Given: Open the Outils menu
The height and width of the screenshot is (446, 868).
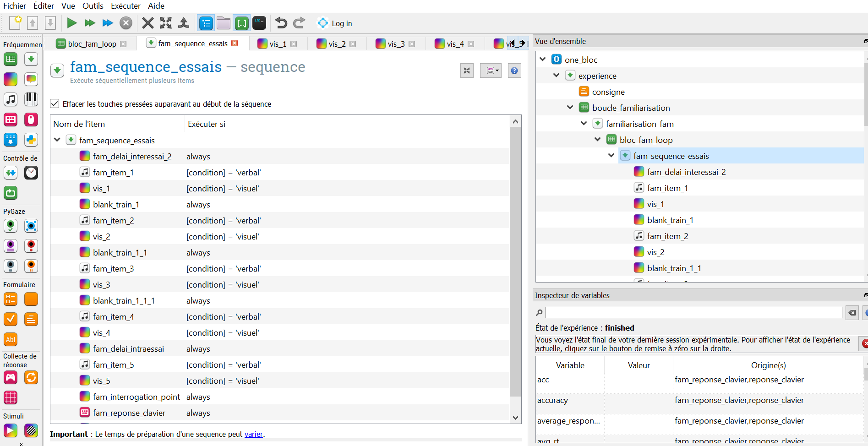Looking at the screenshot, I should pos(93,6).
